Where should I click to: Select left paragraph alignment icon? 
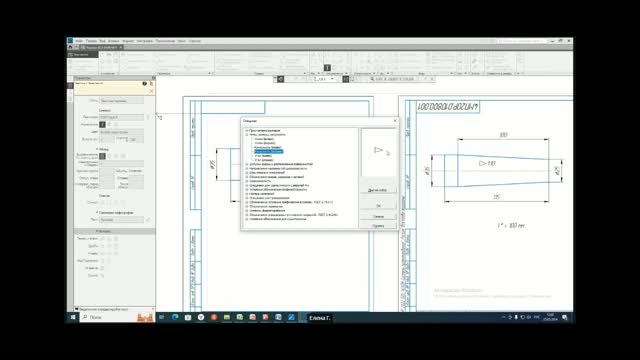(x=102, y=156)
